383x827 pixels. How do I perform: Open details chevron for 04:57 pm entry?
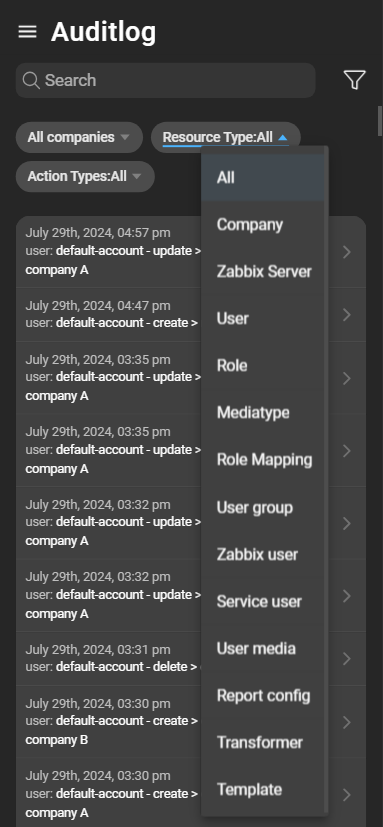347,252
